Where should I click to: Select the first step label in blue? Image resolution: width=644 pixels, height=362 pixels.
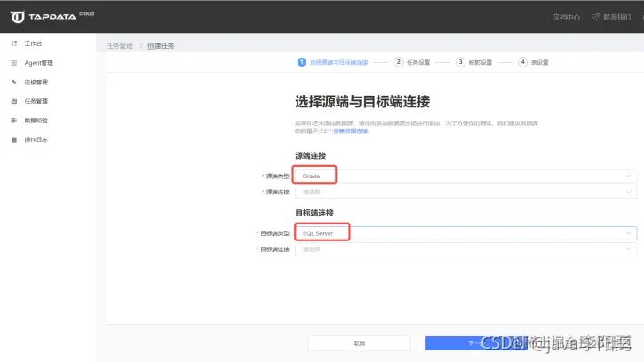(x=338, y=62)
